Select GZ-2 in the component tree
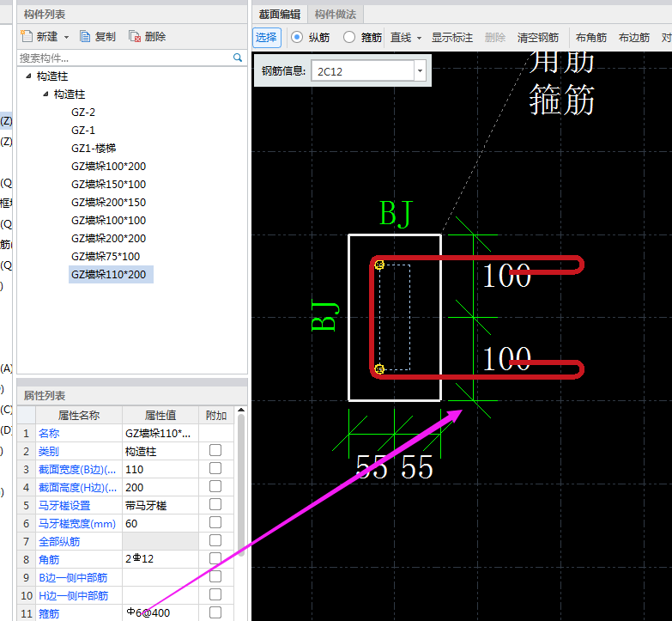This screenshot has width=672, height=621. point(83,112)
